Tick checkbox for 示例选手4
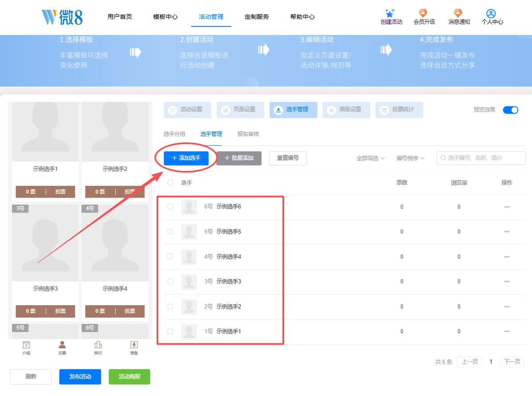 point(170,257)
